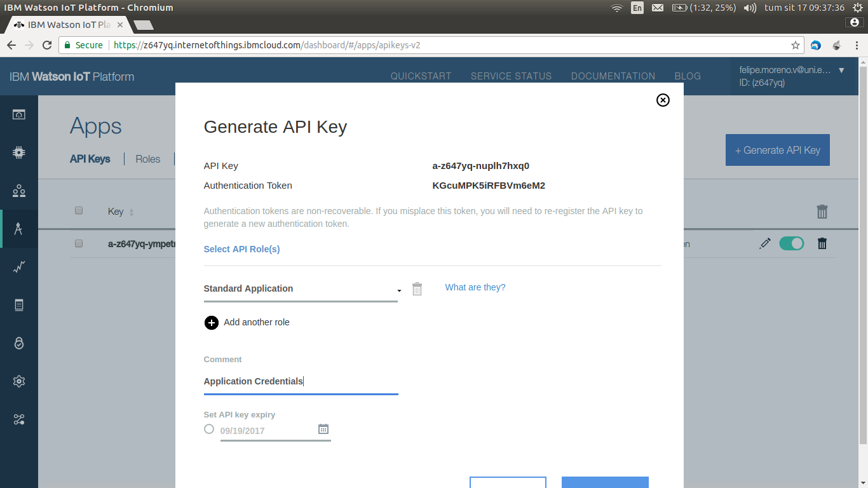
Task: Click the Select API Role(s) link
Action: (241, 249)
